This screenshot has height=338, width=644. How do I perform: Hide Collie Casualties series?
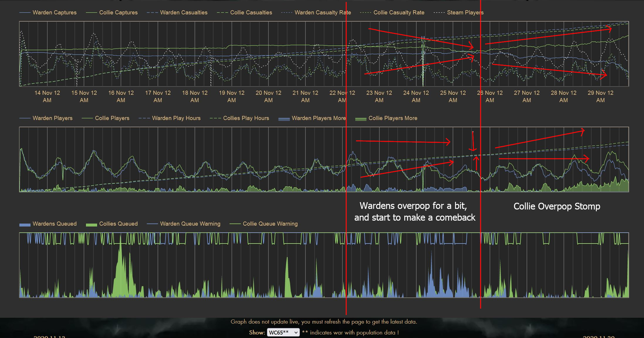[251, 13]
